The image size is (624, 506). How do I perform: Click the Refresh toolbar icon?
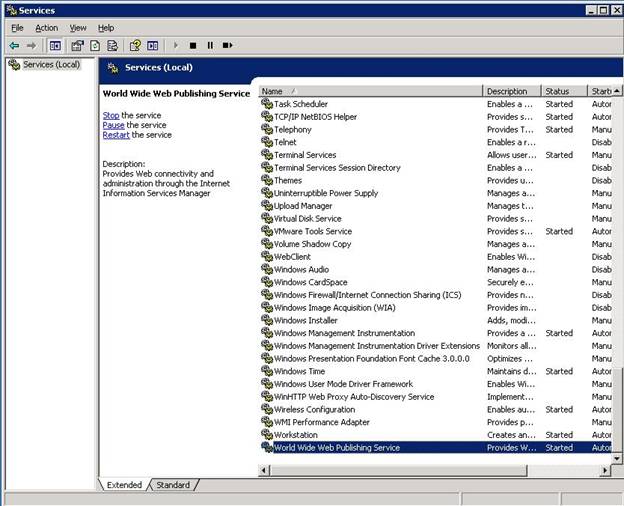(x=95, y=46)
